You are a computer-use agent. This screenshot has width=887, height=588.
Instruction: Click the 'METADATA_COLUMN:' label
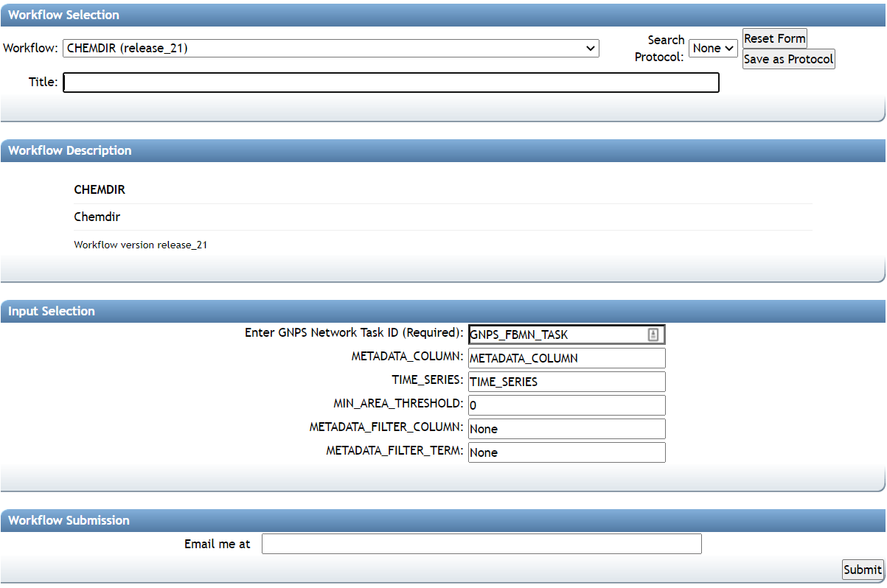pos(407,357)
